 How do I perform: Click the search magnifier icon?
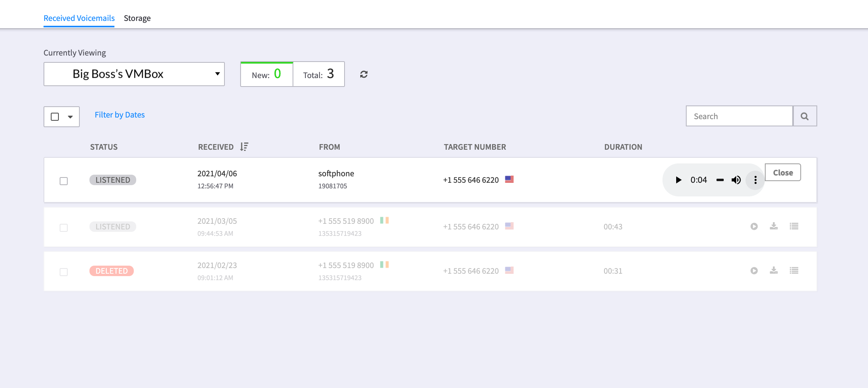[x=804, y=116]
